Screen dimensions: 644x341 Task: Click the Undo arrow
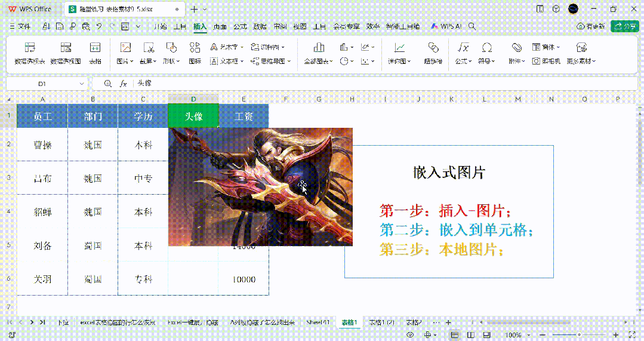pyautogui.click(x=99, y=26)
